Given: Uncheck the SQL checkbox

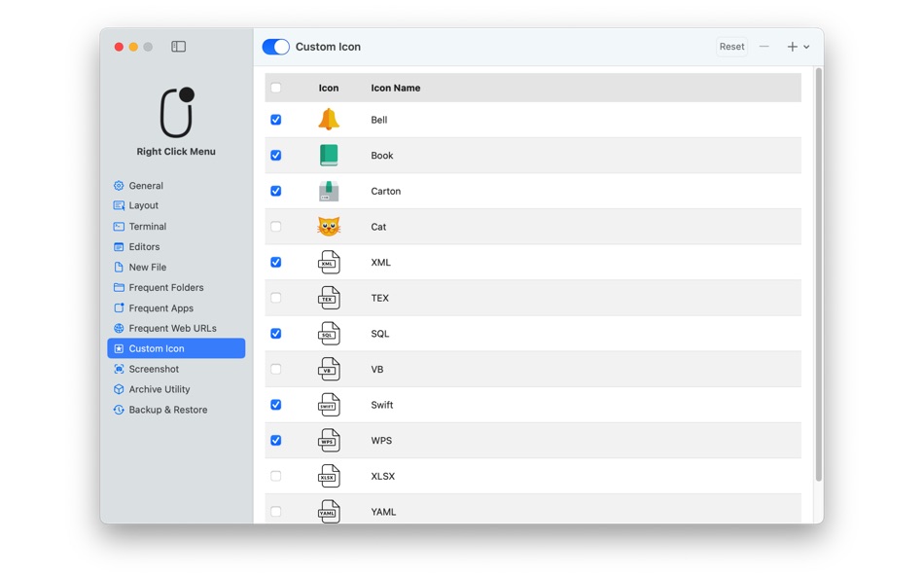Looking at the screenshot, I should click(276, 334).
